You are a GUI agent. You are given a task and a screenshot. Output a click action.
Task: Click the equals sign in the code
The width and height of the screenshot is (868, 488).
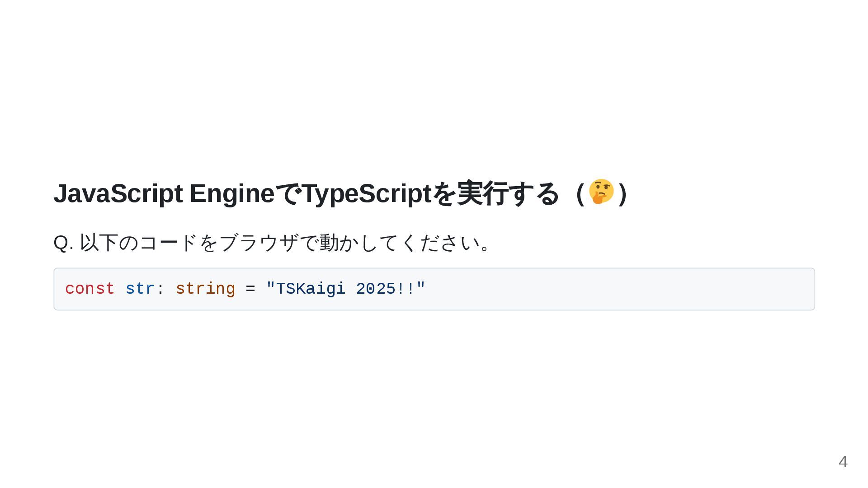coord(250,289)
